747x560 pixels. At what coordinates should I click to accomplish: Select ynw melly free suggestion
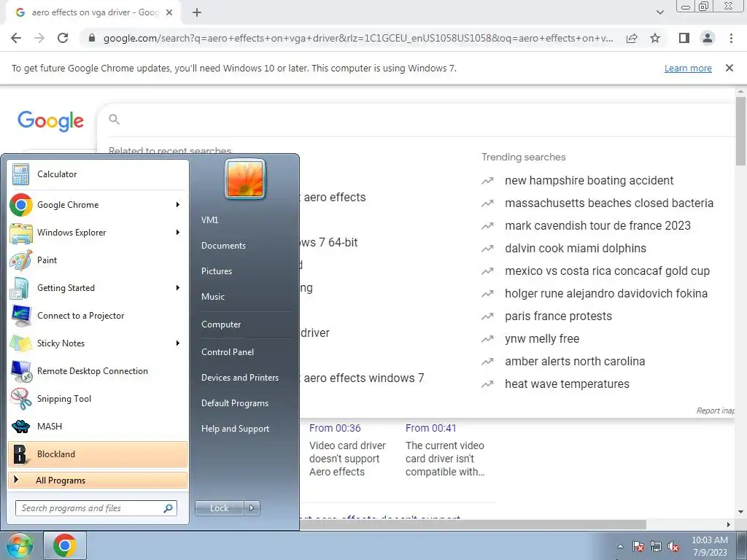(x=542, y=338)
